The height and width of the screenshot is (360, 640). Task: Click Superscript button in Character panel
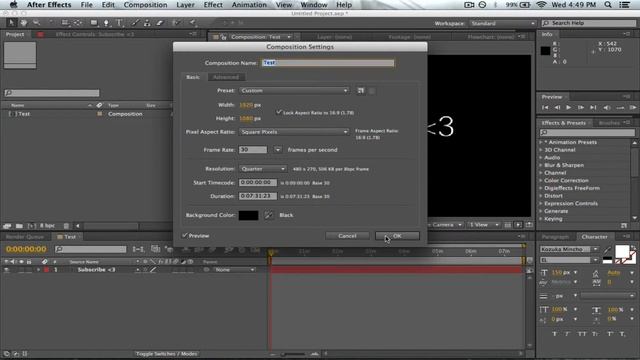coord(610,334)
